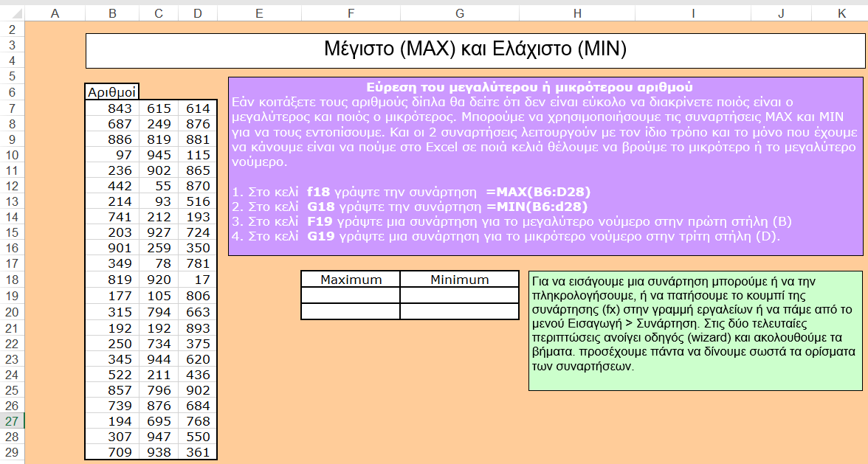868x464 pixels.
Task: Select column header K
Action: point(842,13)
